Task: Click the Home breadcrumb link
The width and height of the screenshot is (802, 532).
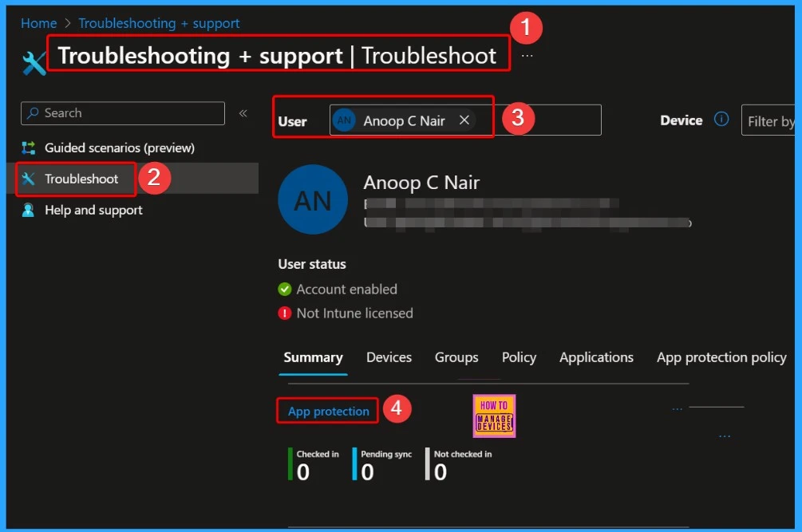Action: tap(38, 23)
